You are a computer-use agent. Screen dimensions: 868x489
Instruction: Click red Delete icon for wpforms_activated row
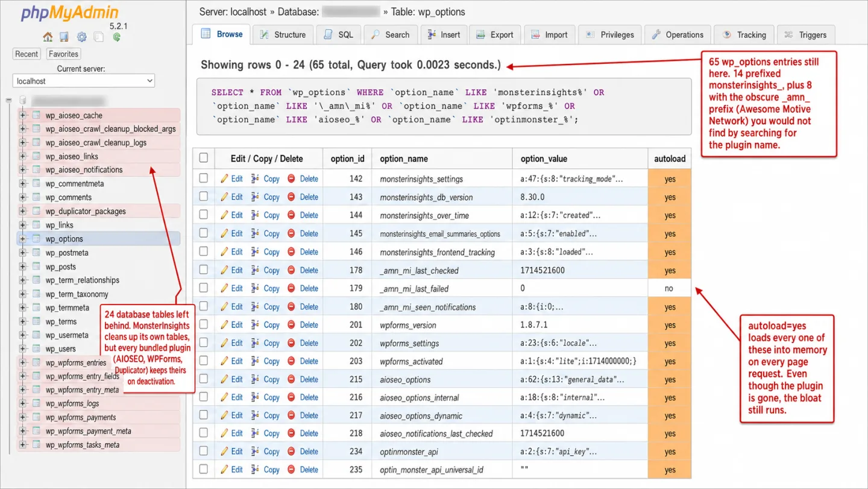(x=291, y=361)
